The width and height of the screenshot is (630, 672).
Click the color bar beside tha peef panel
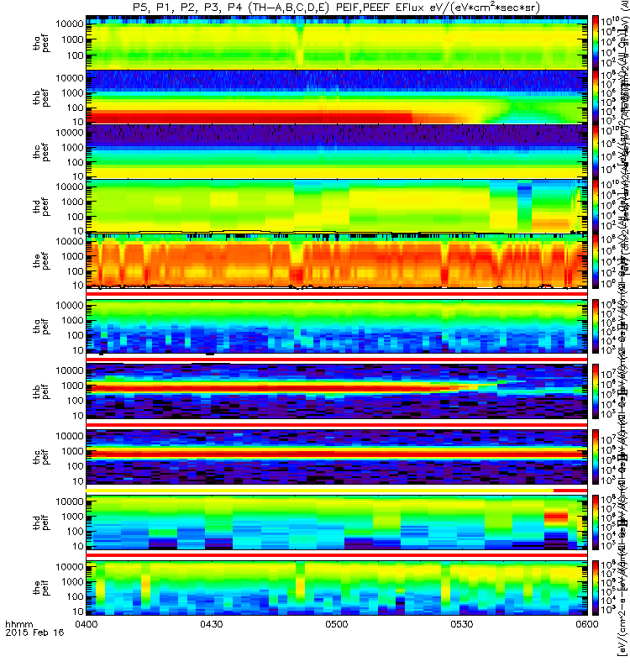pyautogui.click(x=596, y=43)
